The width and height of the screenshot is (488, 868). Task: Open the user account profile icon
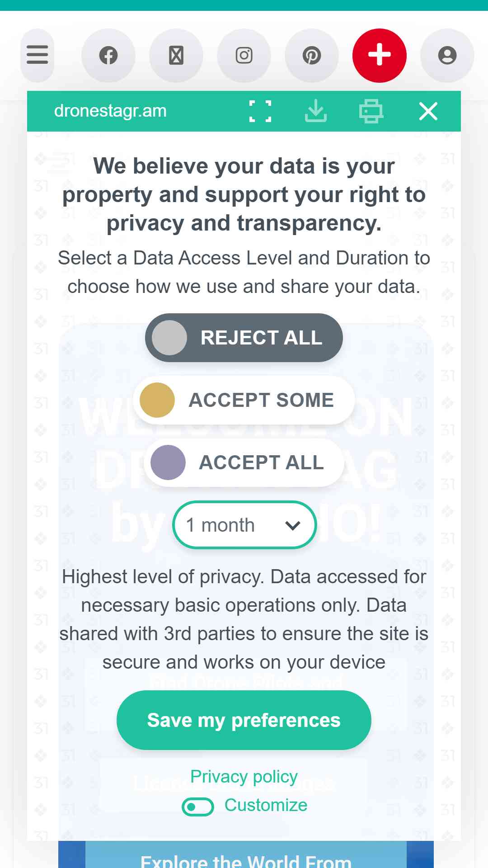(x=447, y=55)
